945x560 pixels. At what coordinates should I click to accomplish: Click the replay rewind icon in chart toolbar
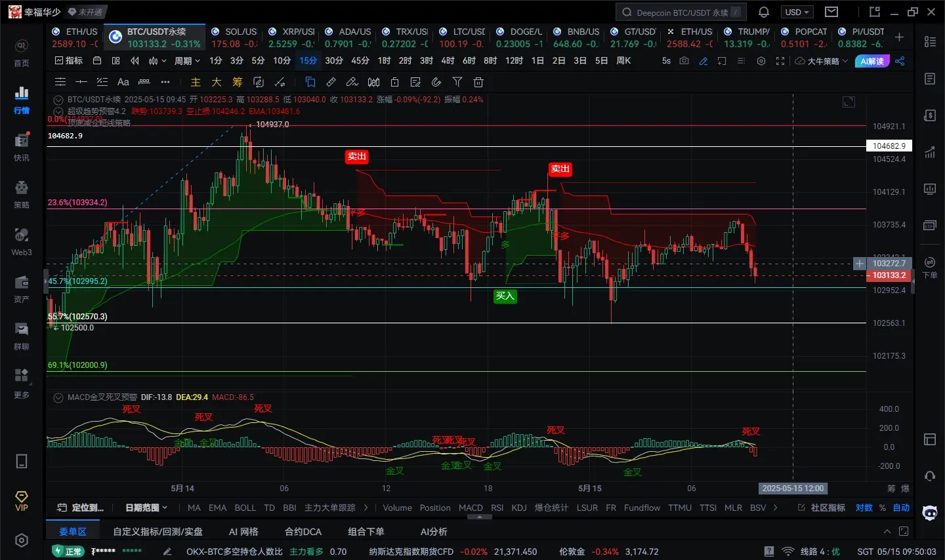(135, 60)
